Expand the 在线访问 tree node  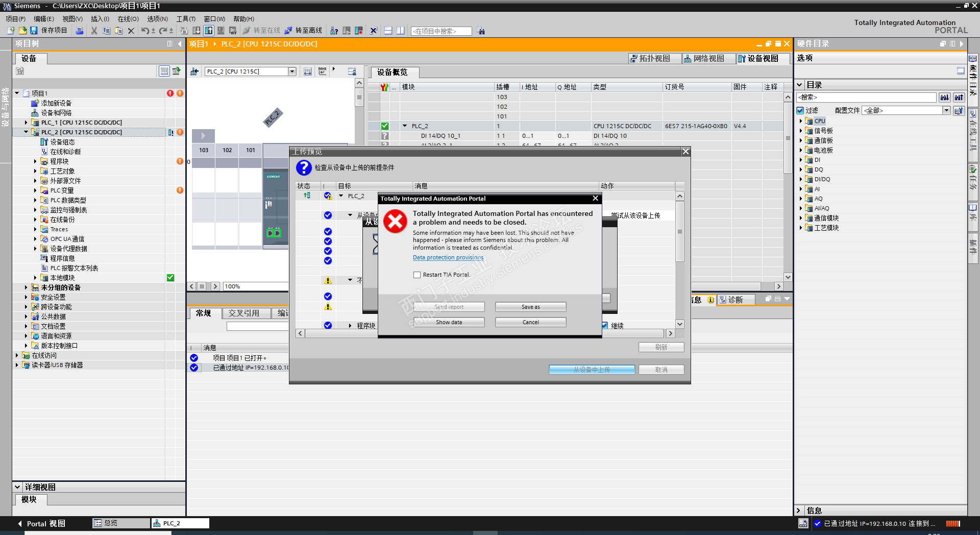[17, 355]
